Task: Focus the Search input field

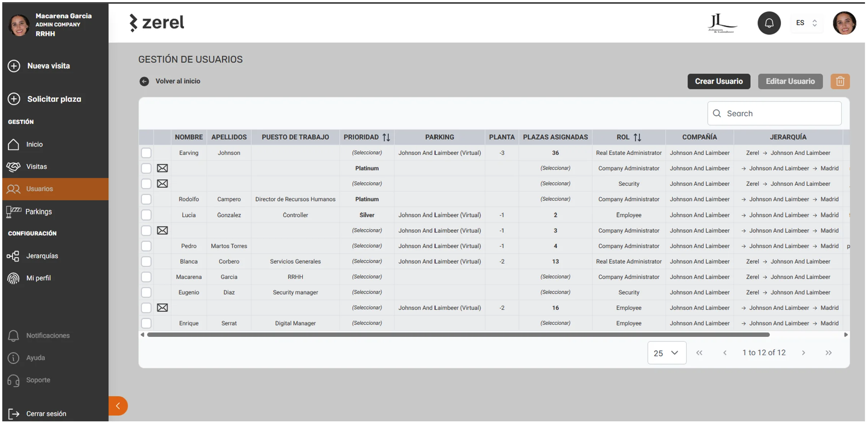Action: point(774,113)
